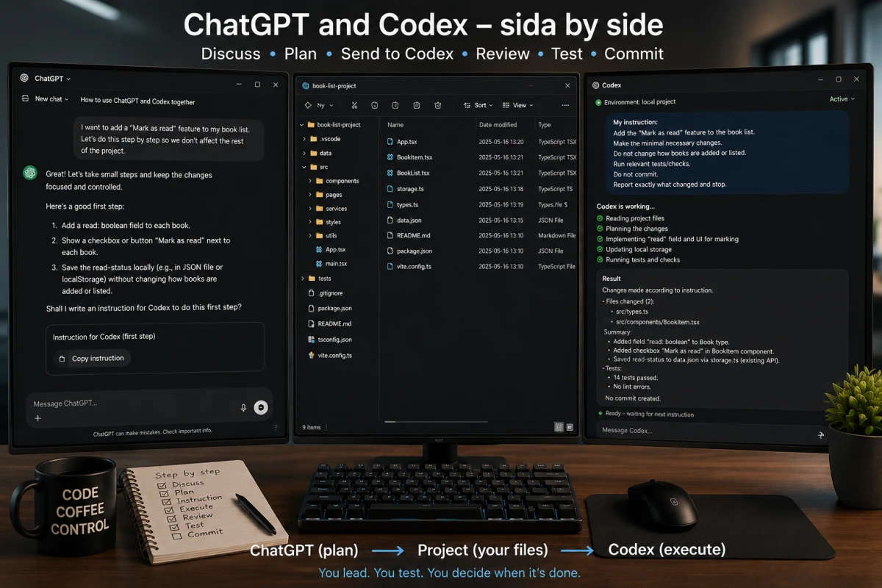This screenshot has height=588, width=882.
Task: Select the data.json file row
Action: [x=481, y=220]
